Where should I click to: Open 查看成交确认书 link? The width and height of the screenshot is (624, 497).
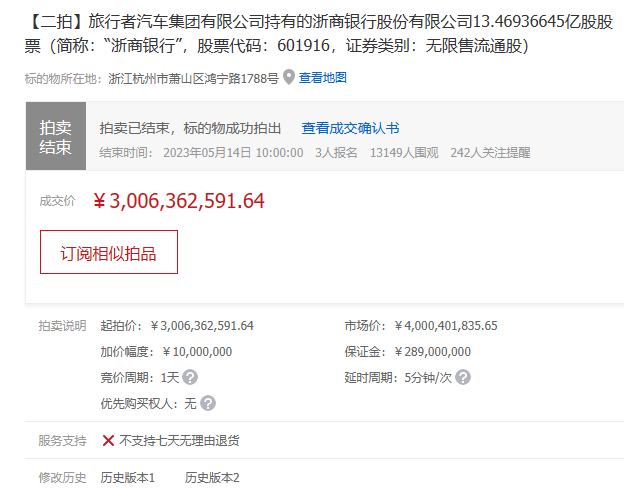point(350,128)
